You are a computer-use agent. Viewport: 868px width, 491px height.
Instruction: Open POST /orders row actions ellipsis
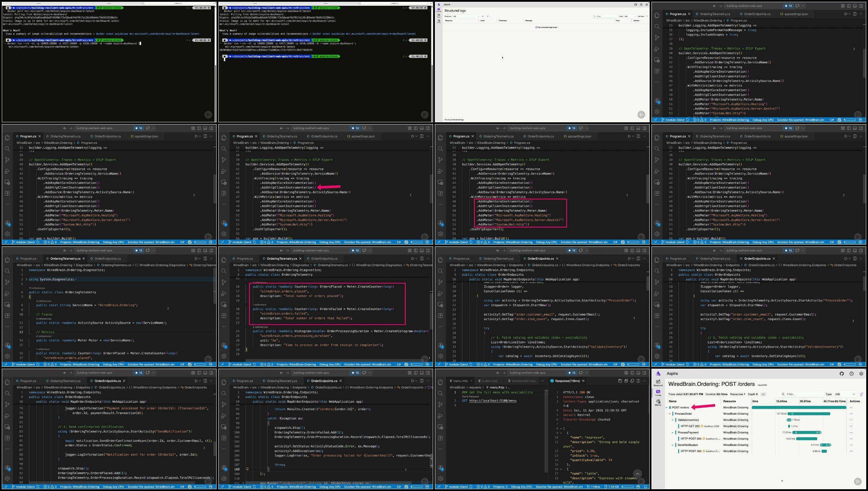coord(851,408)
